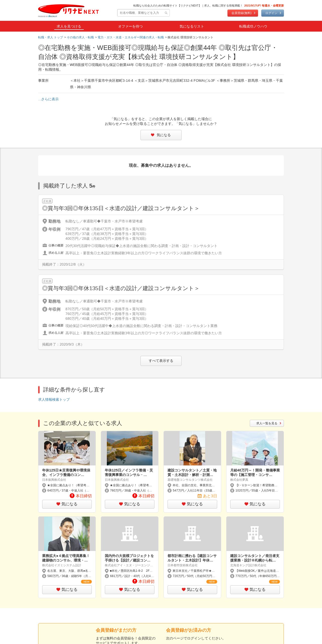Click building placeholder for 北海道キング設計 job

[255, 534]
